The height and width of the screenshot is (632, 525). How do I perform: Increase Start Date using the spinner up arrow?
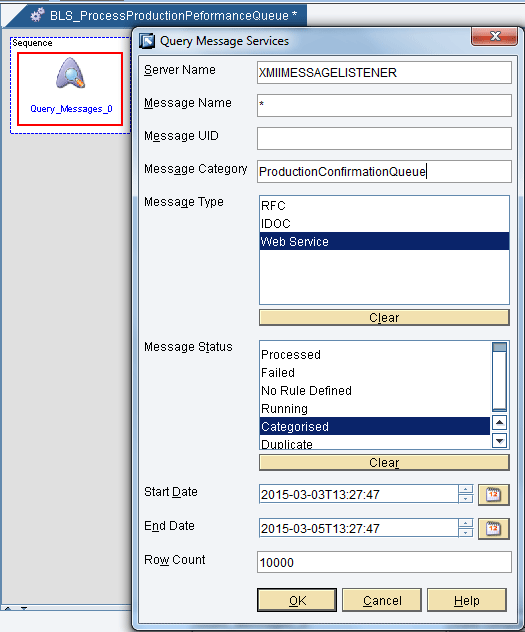pos(465,489)
